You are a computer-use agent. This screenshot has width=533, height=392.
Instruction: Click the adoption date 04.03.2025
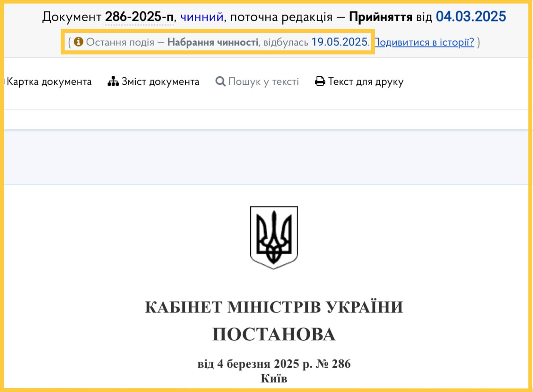471,17
